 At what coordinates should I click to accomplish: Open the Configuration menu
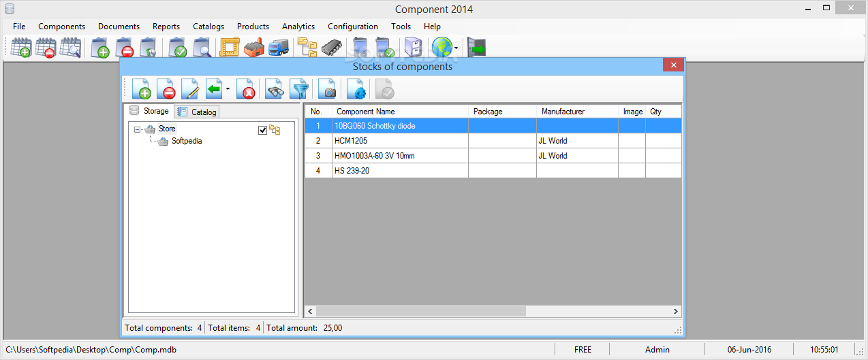(353, 27)
